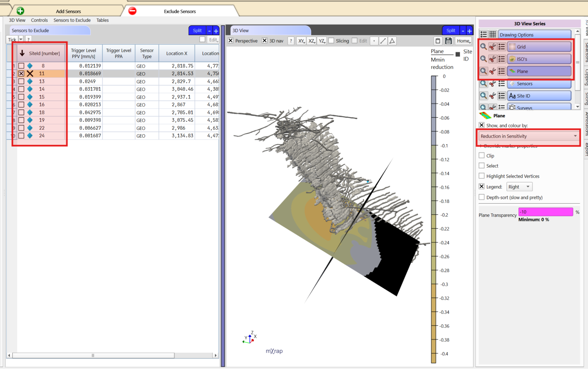
Task: Click the legend list icon beside Drawing Options
Action: (x=484, y=35)
